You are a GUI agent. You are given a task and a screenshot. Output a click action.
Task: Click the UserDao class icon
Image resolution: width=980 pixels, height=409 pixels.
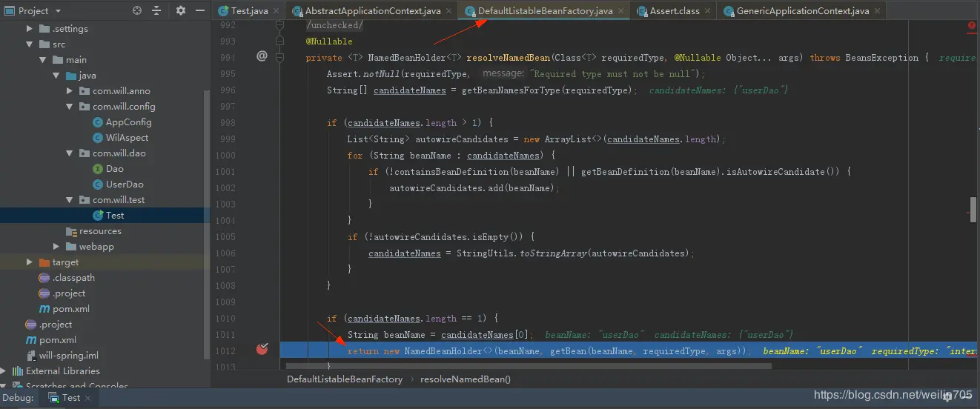98,184
